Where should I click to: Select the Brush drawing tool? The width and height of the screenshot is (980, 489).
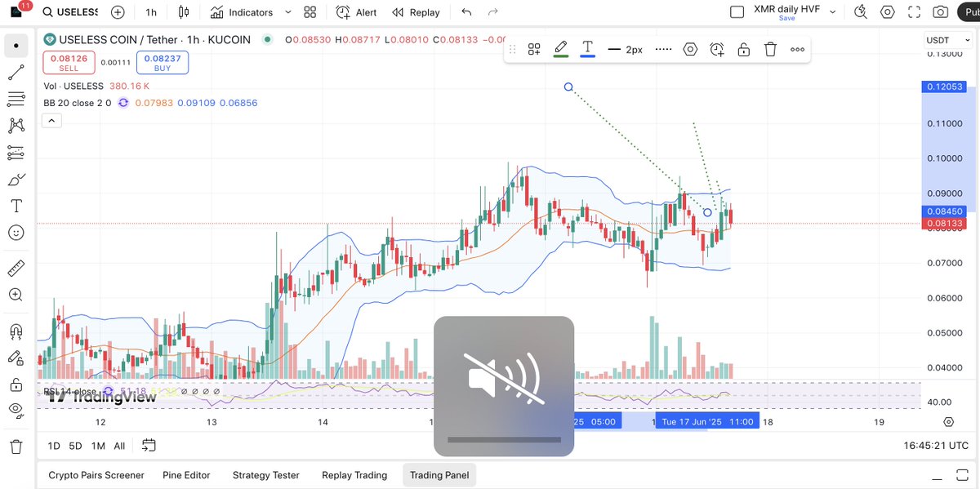pos(16,180)
